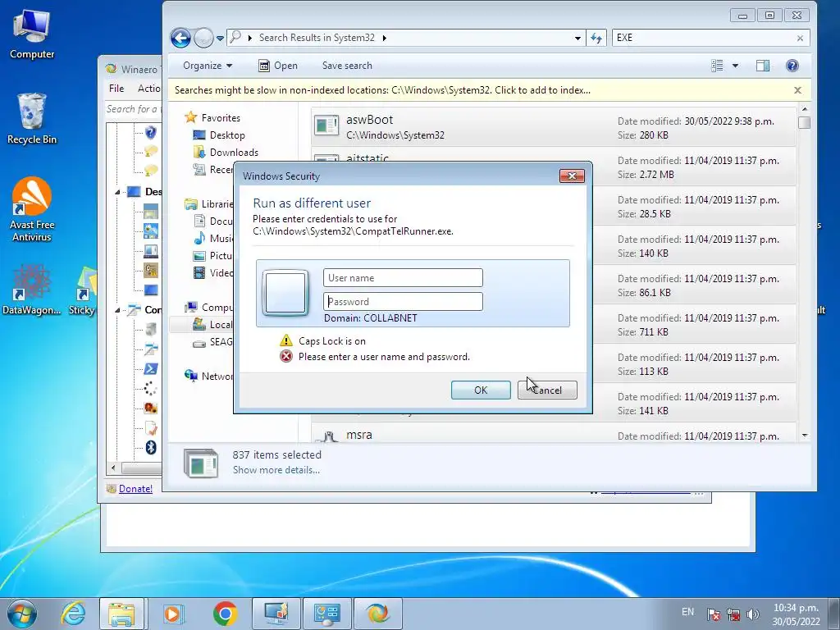Select the msra search result
The image size is (840, 630).
pyautogui.click(x=554, y=435)
